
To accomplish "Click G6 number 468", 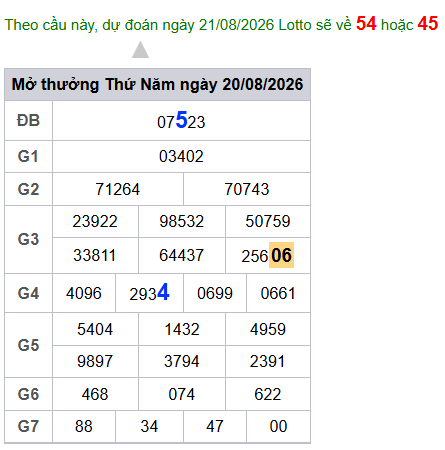I will (95, 394).
